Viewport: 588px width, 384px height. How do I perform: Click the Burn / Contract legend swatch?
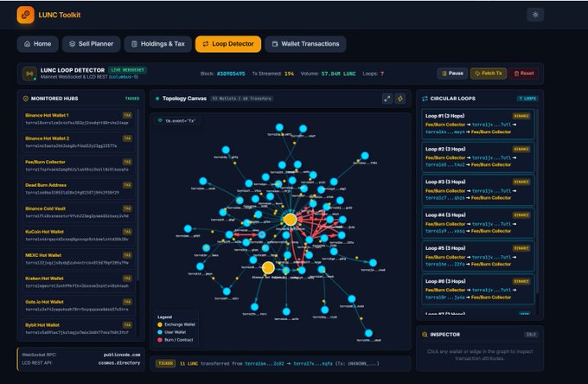click(160, 340)
